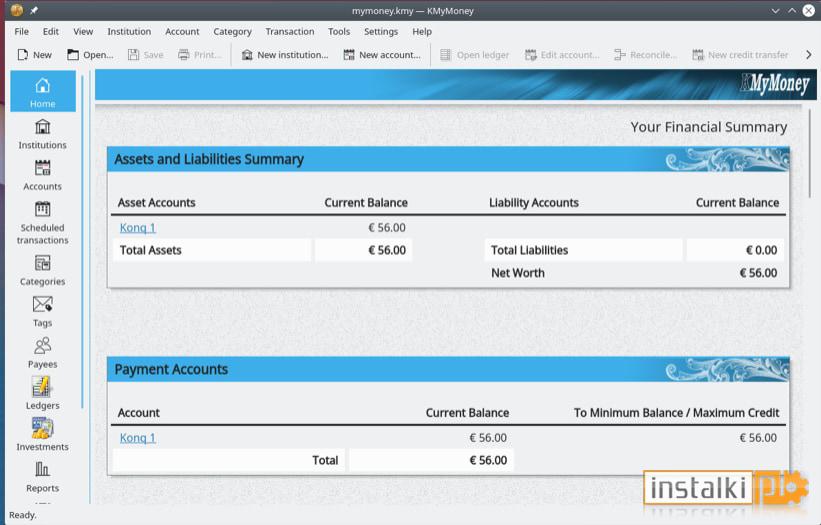The width and height of the screenshot is (821, 525).
Task: Click New account toolbar button
Action: 382,54
